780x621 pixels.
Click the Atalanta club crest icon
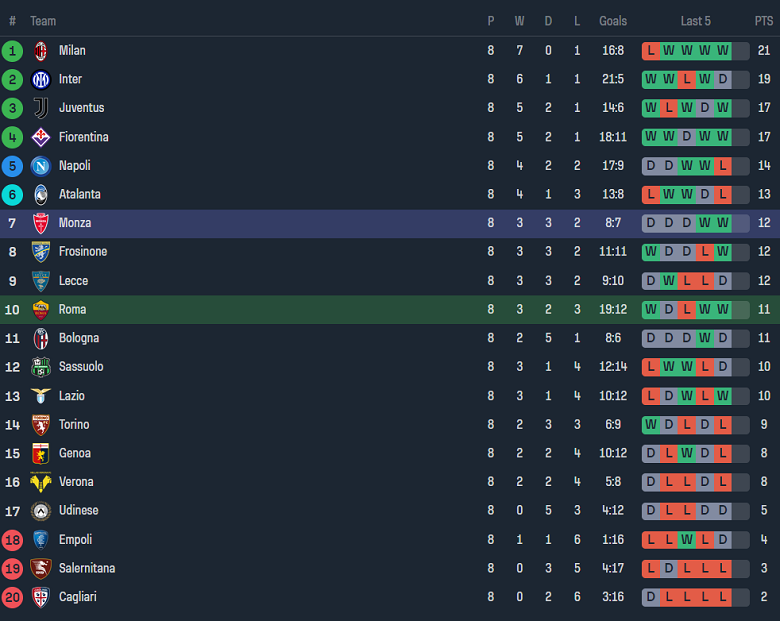41,195
